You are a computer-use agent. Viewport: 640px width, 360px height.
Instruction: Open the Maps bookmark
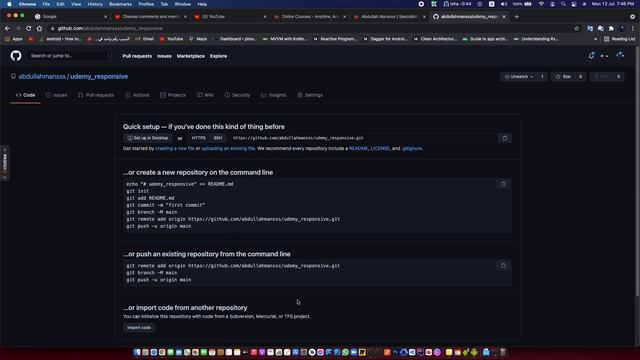(198, 39)
